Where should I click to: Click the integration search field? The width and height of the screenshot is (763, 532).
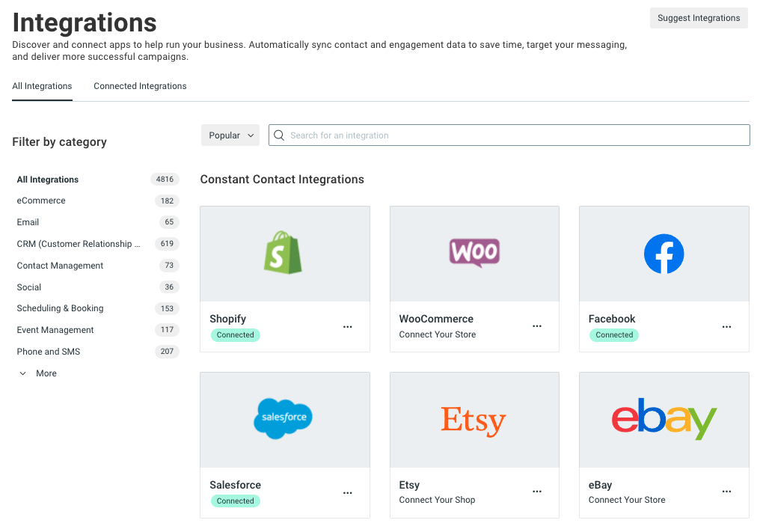point(509,135)
